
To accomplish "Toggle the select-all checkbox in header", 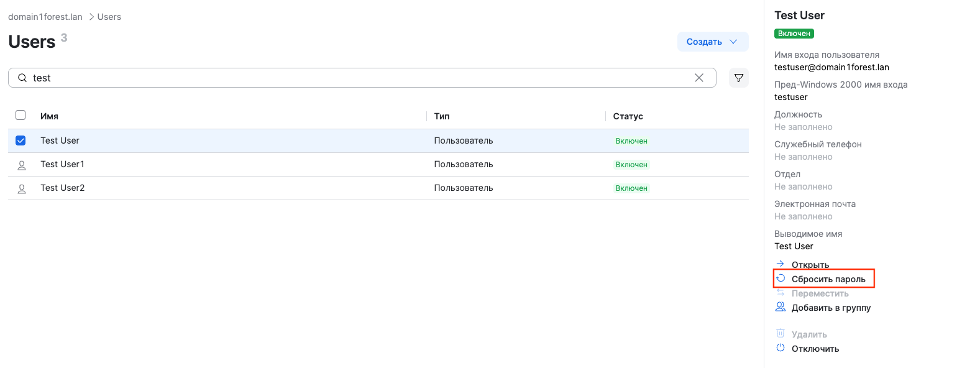I will point(21,115).
